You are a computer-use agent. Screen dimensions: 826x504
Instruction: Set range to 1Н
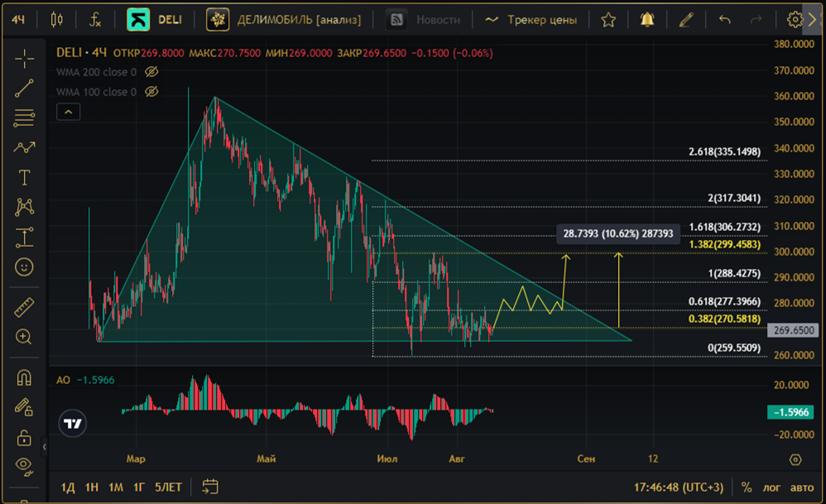click(92, 487)
